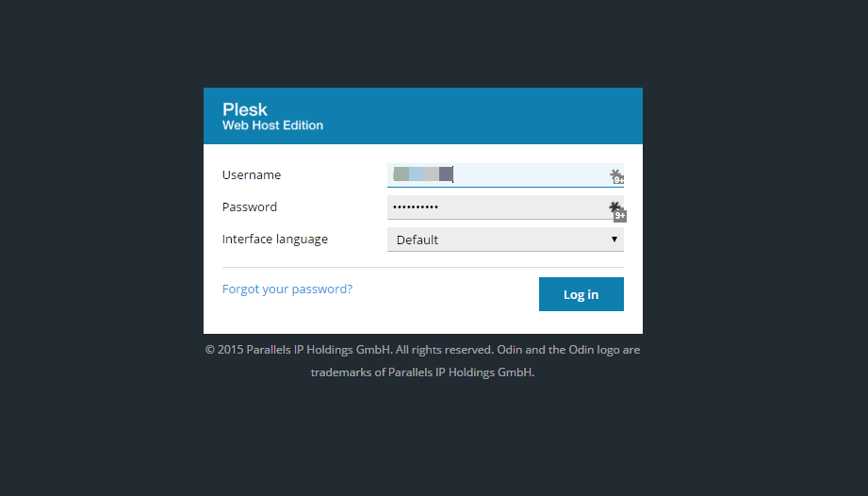The image size is (868, 496).
Task: Click the 9+ badge beside the Username field
Action: [x=619, y=180]
